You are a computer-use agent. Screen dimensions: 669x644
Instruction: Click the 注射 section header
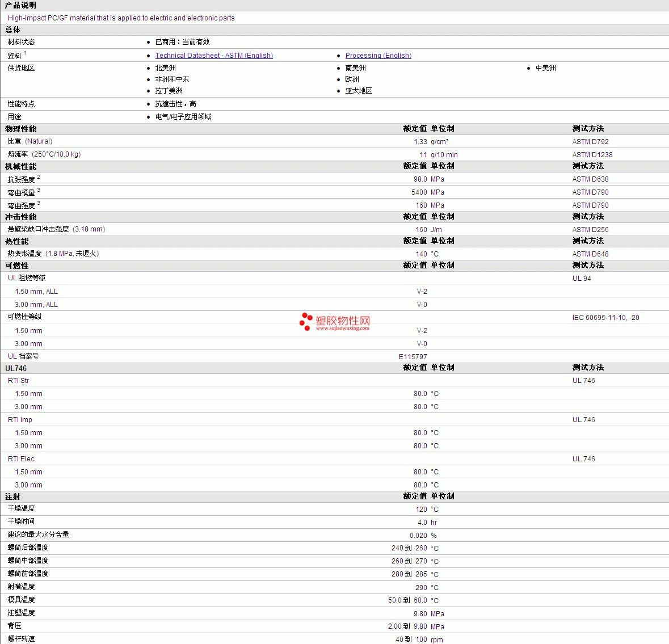point(12,497)
